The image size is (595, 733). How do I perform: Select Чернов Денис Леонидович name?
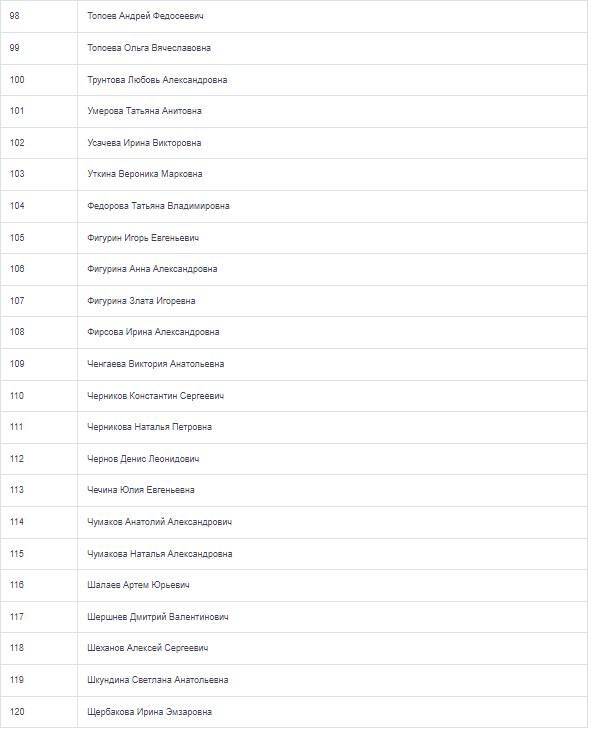click(x=143, y=459)
